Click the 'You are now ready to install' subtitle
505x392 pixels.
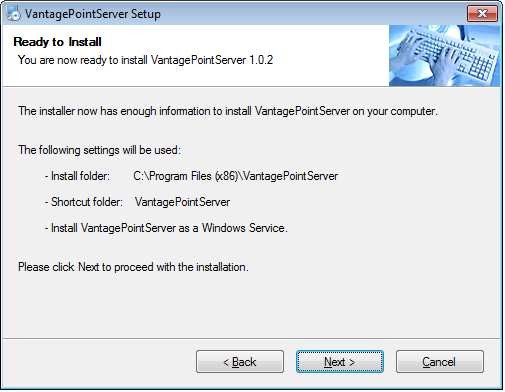[145, 60]
